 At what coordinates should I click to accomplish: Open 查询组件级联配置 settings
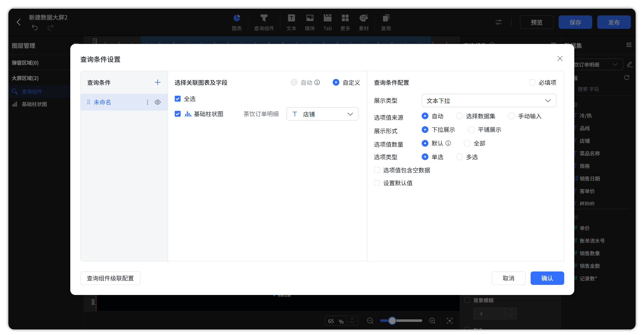click(x=110, y=278)
